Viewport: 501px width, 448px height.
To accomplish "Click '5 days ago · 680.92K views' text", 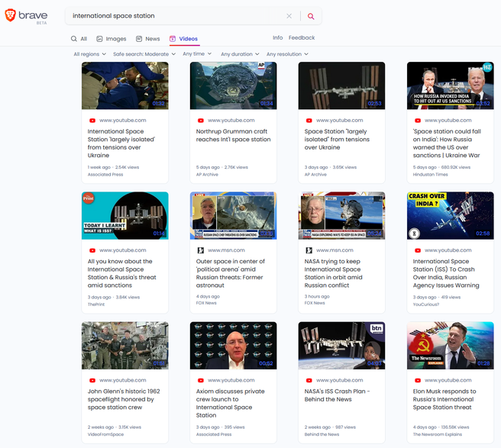I will pos(441,167).
